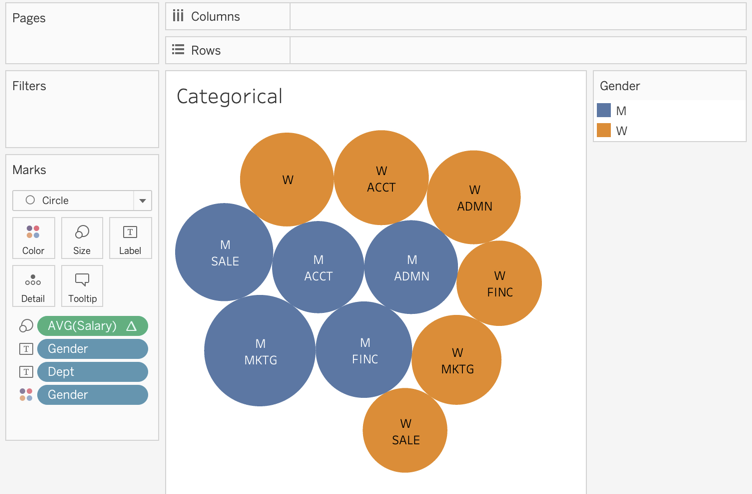The height and width of the screenshot is (494, 752).
Task: Open the Label marks card
Action: tap(130, 238)
